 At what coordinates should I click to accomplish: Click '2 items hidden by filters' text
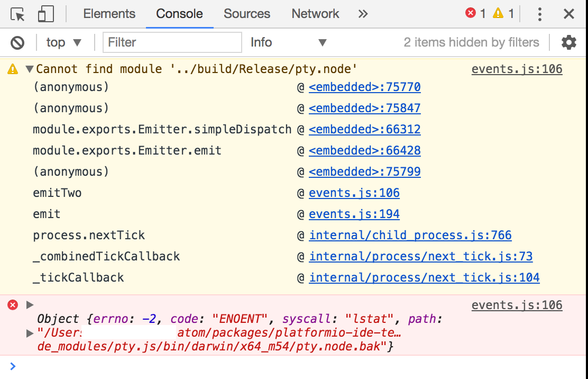click(x=471, y=42)
